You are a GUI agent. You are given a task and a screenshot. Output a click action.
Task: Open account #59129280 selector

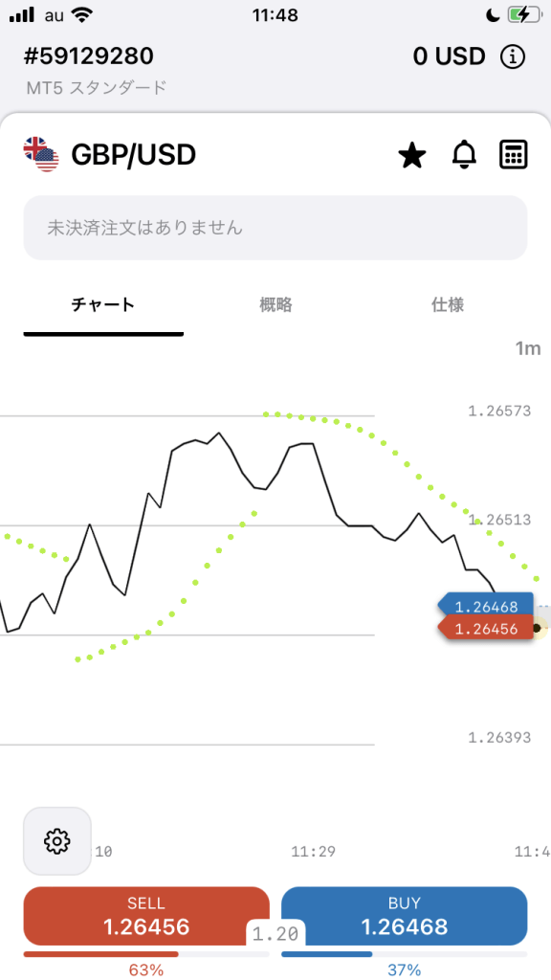tap(89, 56)
